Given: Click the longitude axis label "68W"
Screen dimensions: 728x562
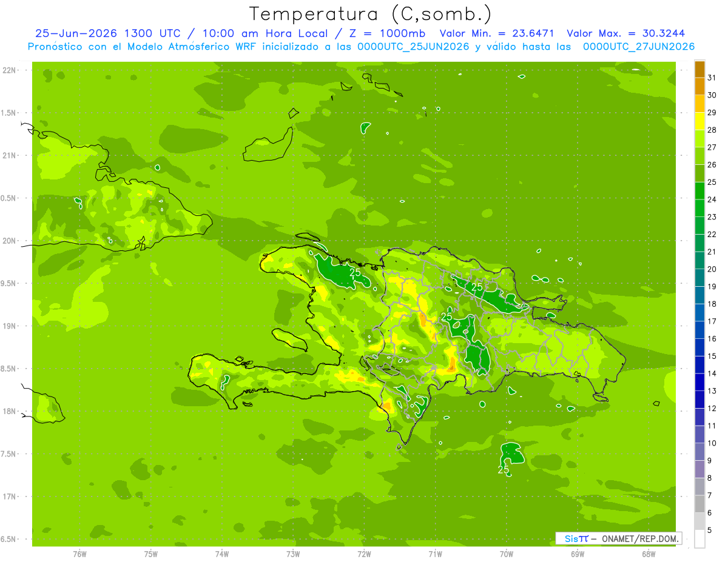Looking at the screenshot, I should [x=649, y=554].
